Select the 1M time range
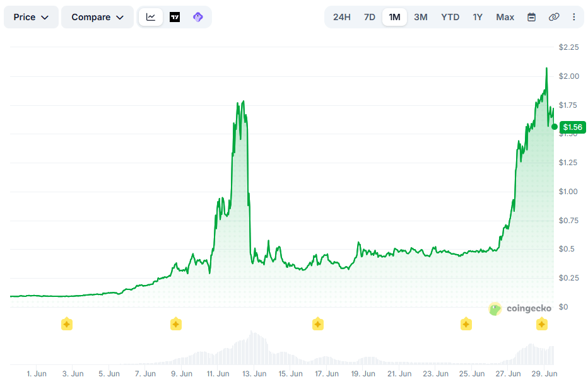Image resolution: width=588 pixels, height=382 pixels. (x=394, y=17)
